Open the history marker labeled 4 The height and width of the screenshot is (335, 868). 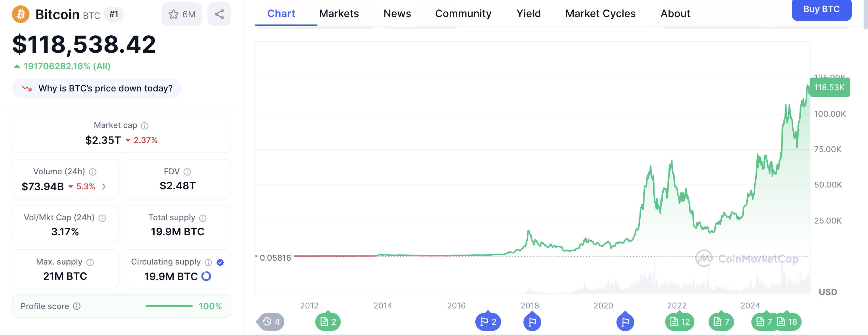point(271,321)
